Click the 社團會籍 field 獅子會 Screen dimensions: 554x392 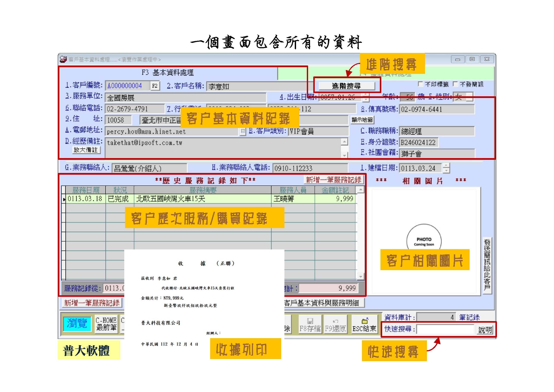437,153
